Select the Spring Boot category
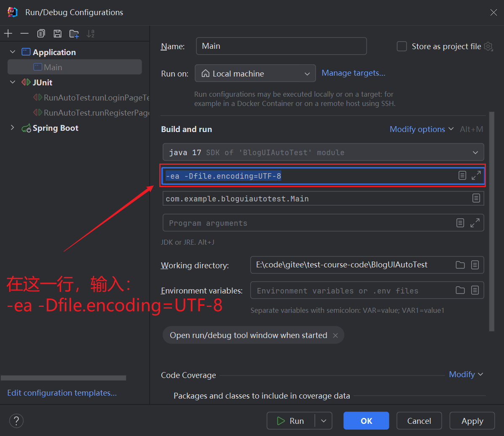Image resolution: width=504 pixels, height=436 pixels. tap(55, 128)
